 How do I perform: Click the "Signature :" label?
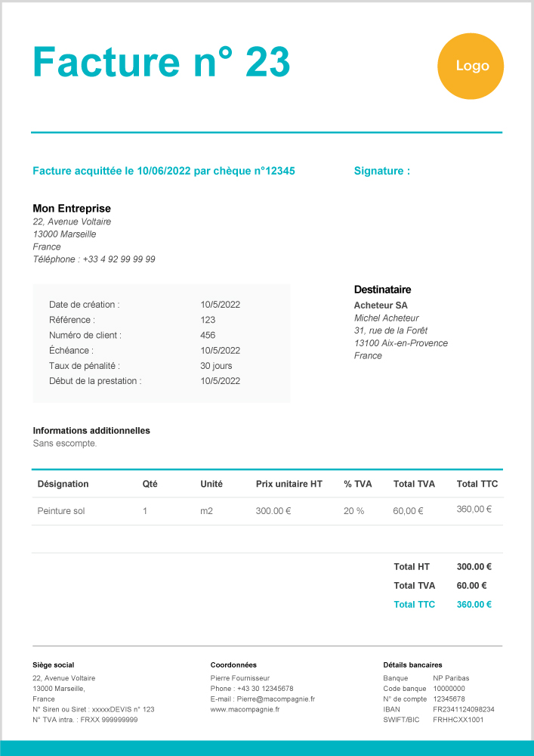[382, 171]
